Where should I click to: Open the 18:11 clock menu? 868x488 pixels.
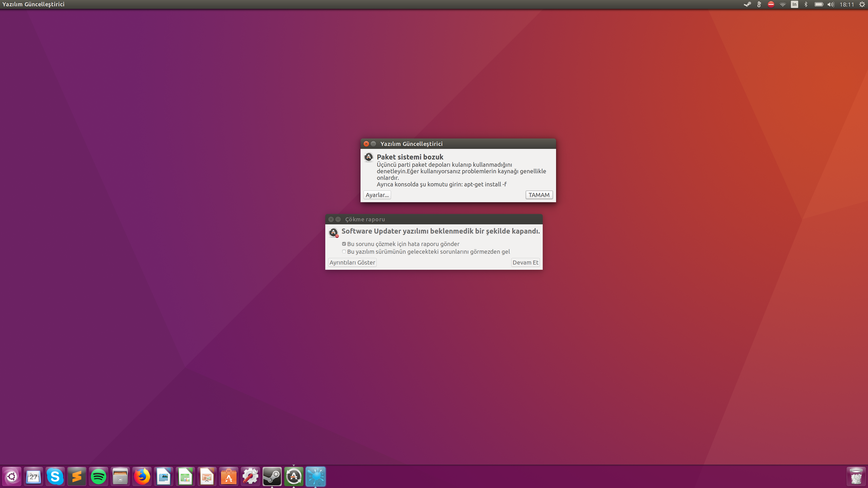[x=847, y=4]
